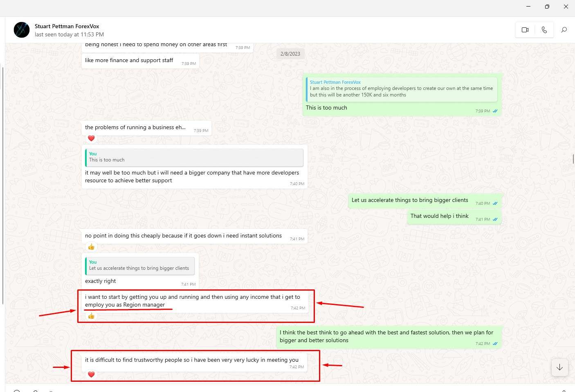This screenshot has width=575, height=392.
Task: Click 7:40 PM timestamp under 'achieve better support' message
Action: point(297,184)
